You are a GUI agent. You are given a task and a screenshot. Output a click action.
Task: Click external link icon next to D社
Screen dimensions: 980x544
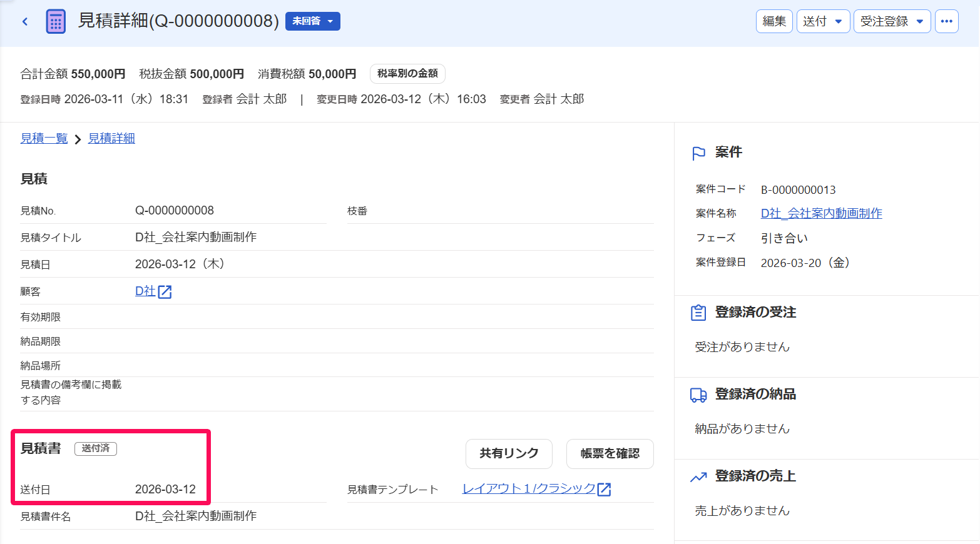click(x=165, y=291)
